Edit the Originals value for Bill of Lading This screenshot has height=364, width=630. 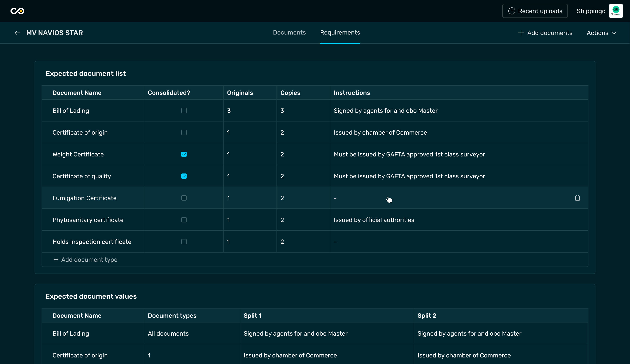pos(229,111)
